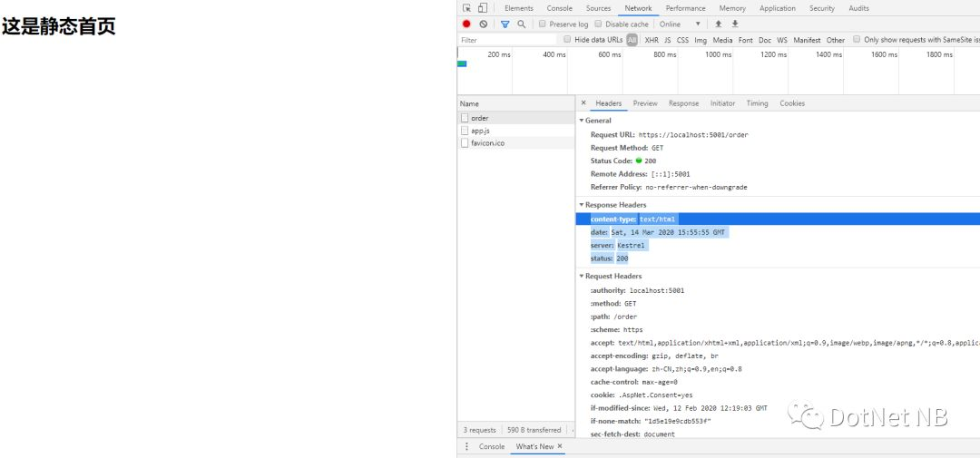
Task: Click the content-type text/html header row
Action: (x=778, y=219)
